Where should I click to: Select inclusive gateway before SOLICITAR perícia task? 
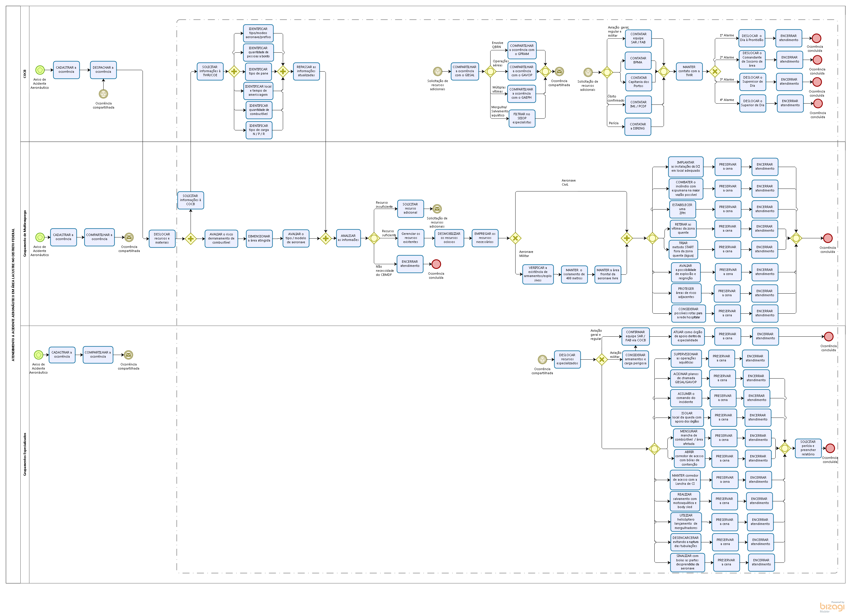coord(785,448)
